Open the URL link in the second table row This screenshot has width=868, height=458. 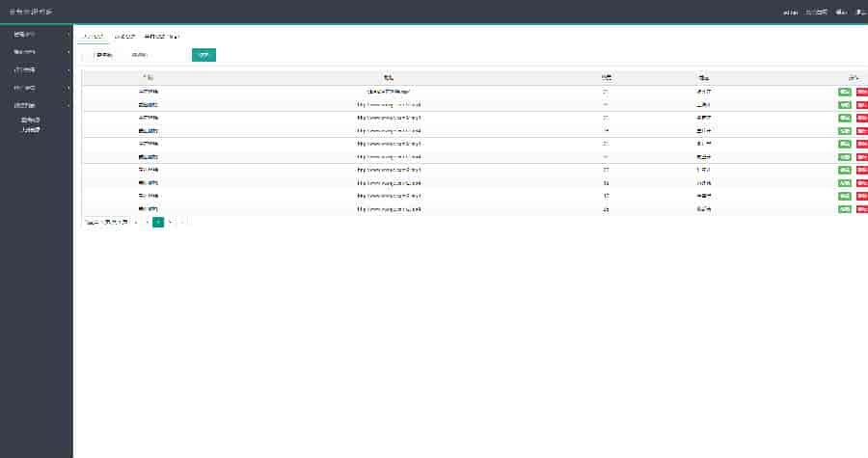pyautogui.click(x=389, y=104)
